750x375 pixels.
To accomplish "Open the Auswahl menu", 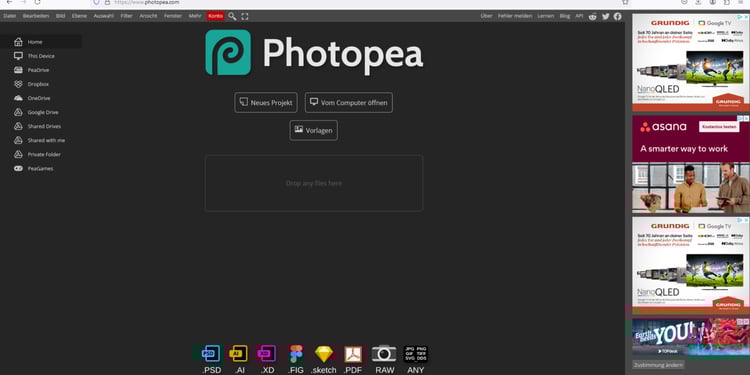I will [x=104, y=16].
